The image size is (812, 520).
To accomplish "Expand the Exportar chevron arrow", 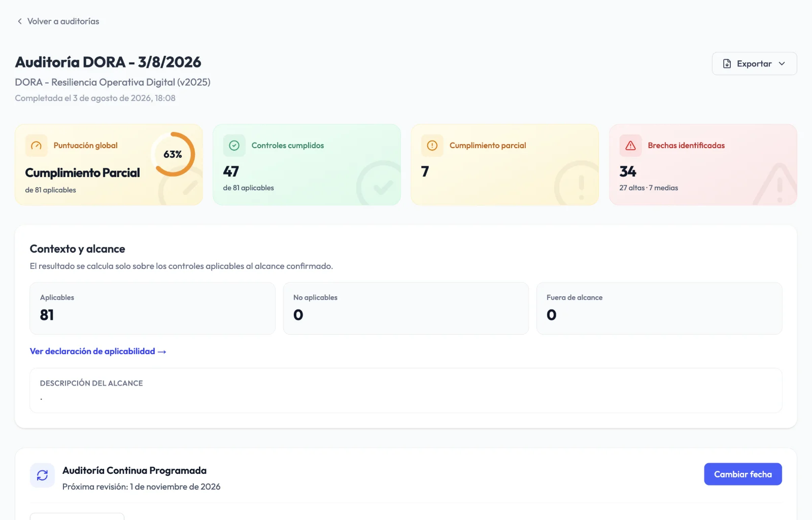I will click(782, 64).
